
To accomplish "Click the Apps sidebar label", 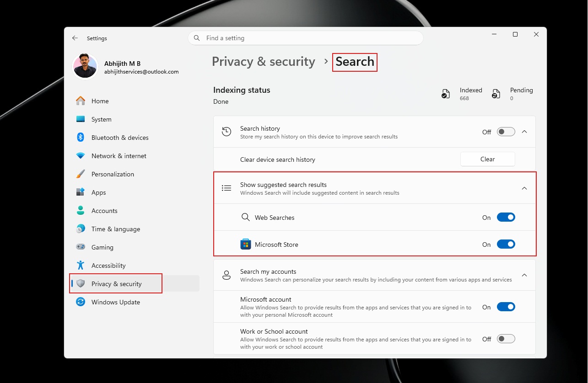I will pos(99,192).
